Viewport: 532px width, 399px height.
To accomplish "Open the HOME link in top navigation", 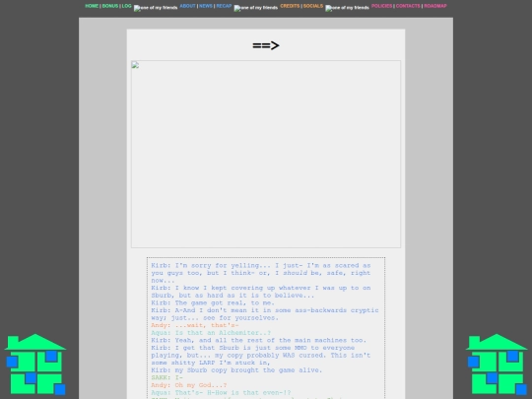I will point(92,6).
